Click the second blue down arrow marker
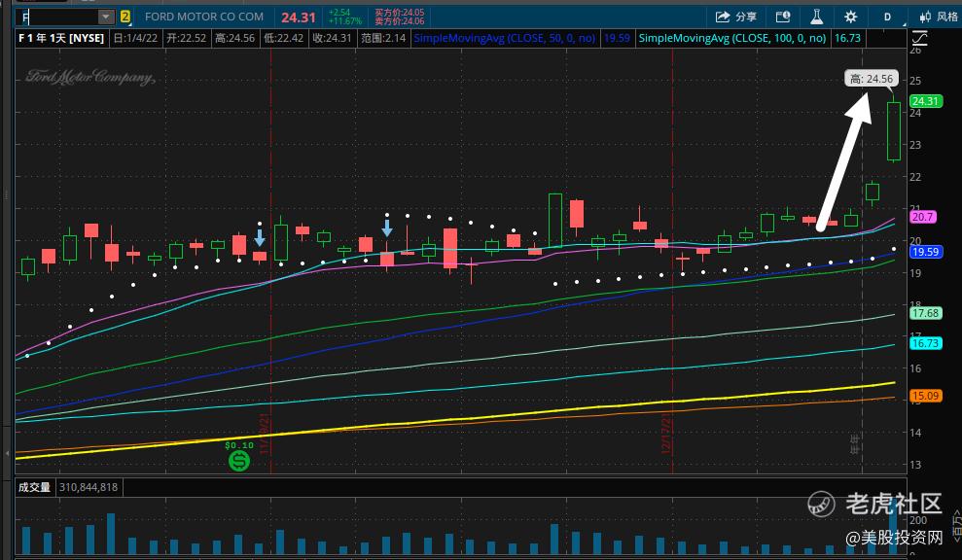 387,227
